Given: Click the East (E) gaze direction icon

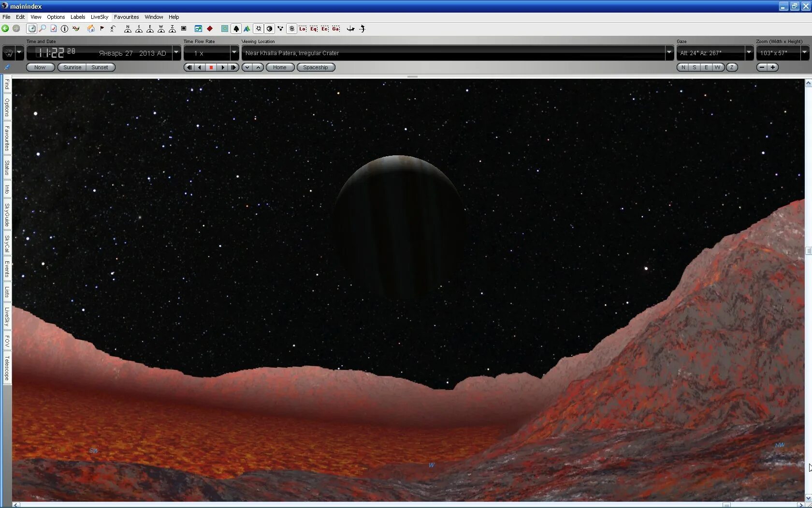Looking at the screenshot, I should click(150, 29).
